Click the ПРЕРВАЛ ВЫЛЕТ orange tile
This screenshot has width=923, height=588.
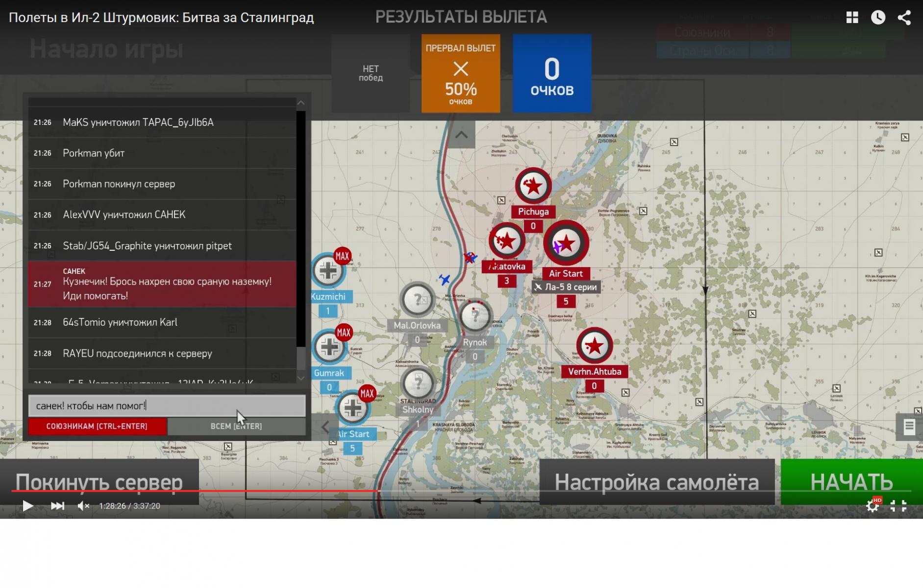461,73
